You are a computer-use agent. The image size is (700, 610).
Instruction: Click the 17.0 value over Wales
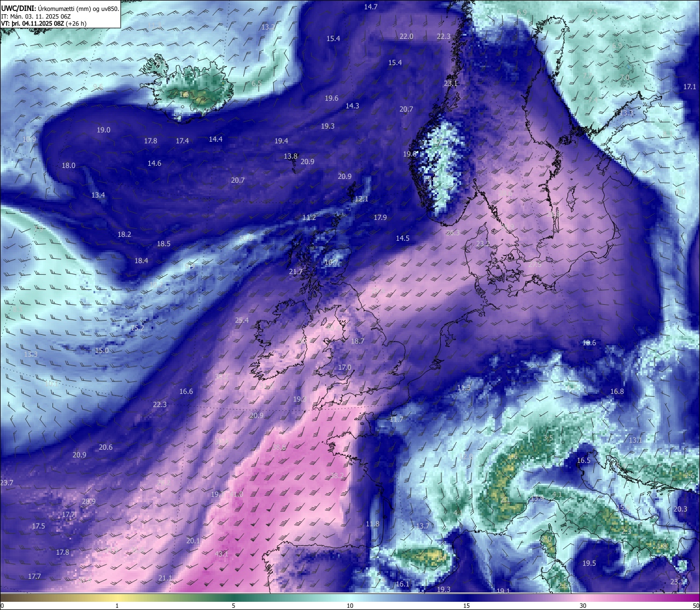[345, 368]
